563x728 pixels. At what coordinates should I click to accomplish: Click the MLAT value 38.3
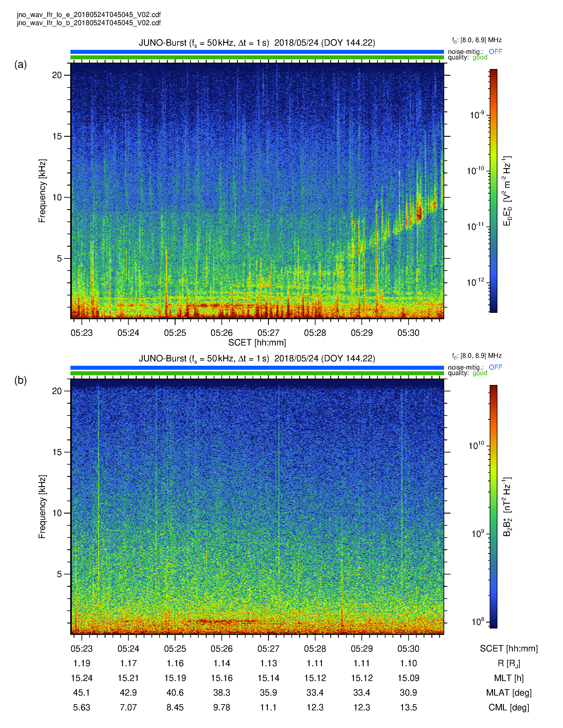click(x=221, y=693)
